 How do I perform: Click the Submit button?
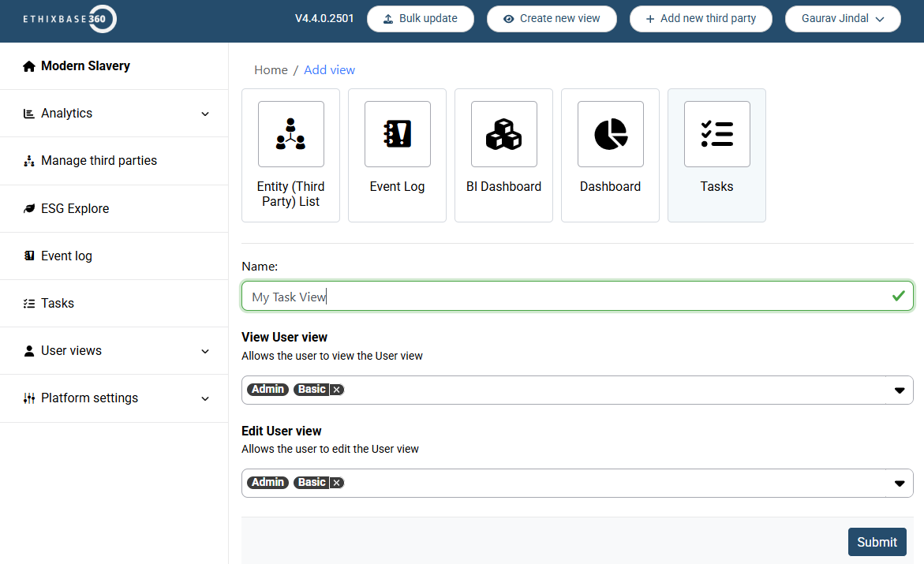[x=877, y=542]
